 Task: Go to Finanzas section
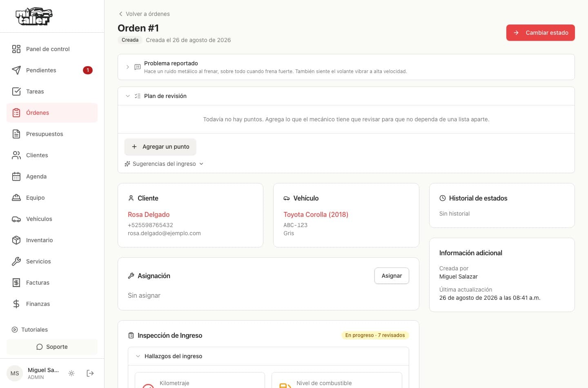coord(52,304)
